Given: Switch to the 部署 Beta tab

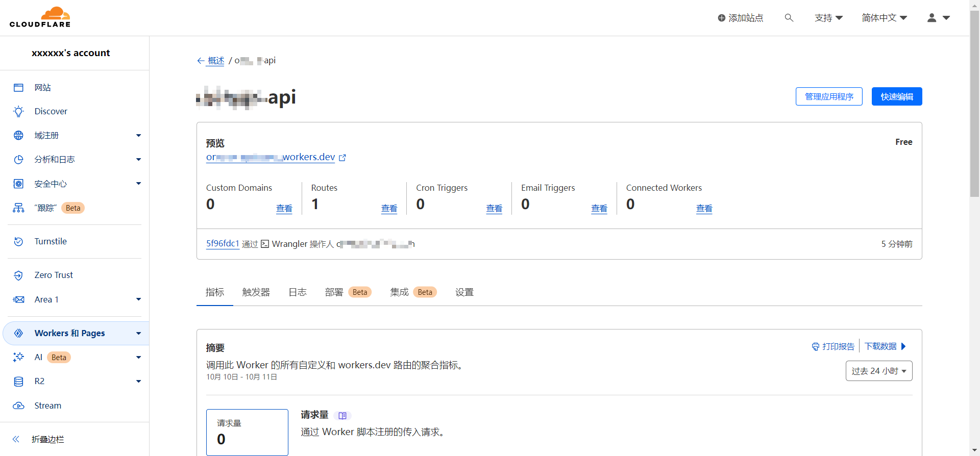Looking at the screenshot, I should pyautogui.click(x=348, y=292).
